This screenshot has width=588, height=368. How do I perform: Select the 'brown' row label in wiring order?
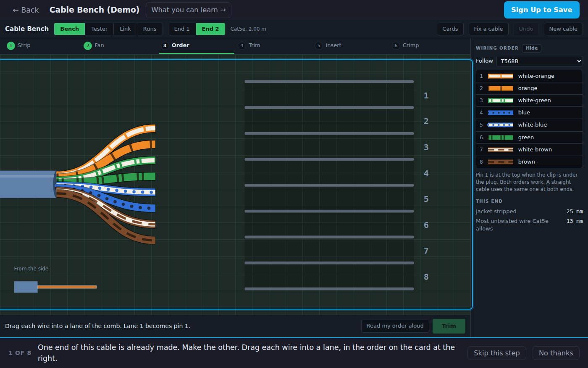(x=527, y=162)
